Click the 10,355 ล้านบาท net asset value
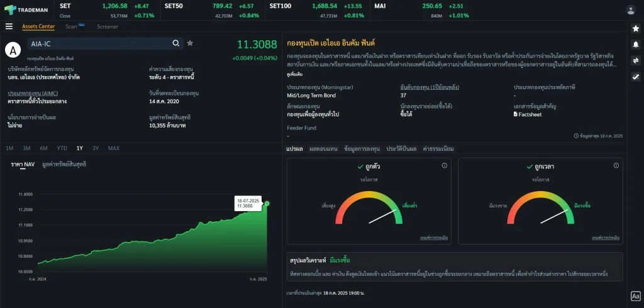This screenshot has height=308, width=644. pyautogui.click(x=167, y=125)
